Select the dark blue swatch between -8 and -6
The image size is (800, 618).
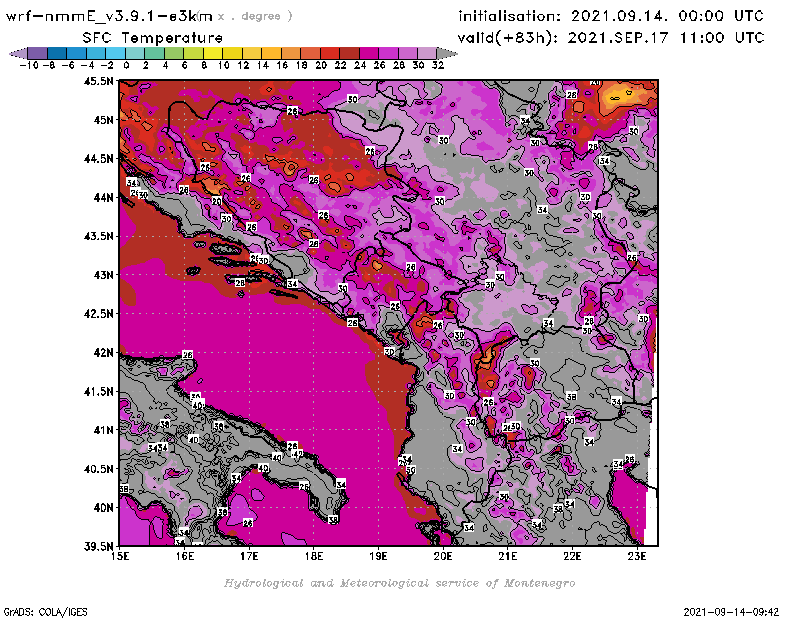tap(57, 53)
